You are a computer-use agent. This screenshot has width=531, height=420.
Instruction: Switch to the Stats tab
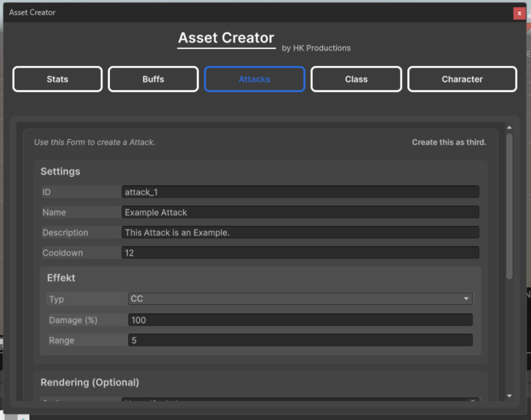(57, 79)
